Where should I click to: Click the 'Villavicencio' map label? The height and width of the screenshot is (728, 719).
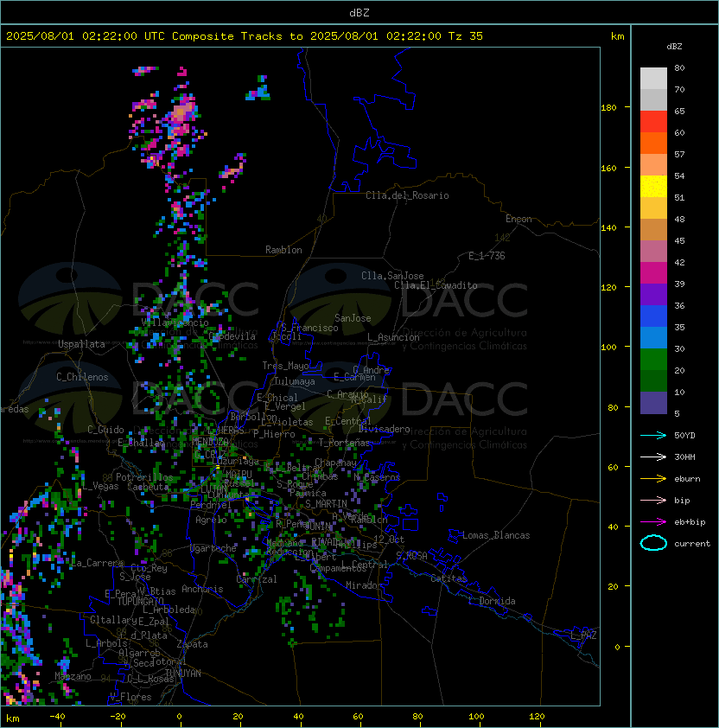coord(175,322)
